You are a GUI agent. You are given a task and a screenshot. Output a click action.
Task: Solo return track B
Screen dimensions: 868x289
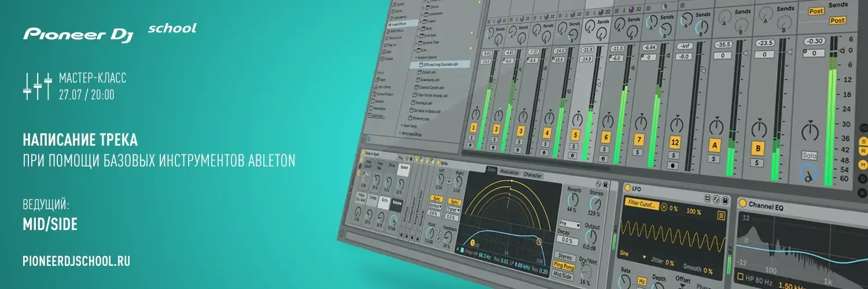[758, 162]
